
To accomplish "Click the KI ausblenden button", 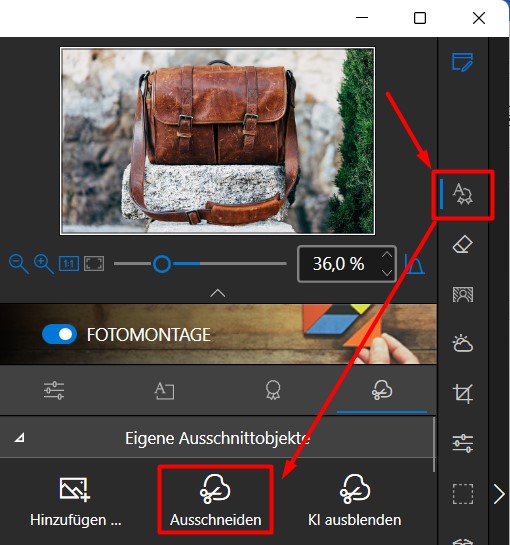I will click(x=355, y=500).
